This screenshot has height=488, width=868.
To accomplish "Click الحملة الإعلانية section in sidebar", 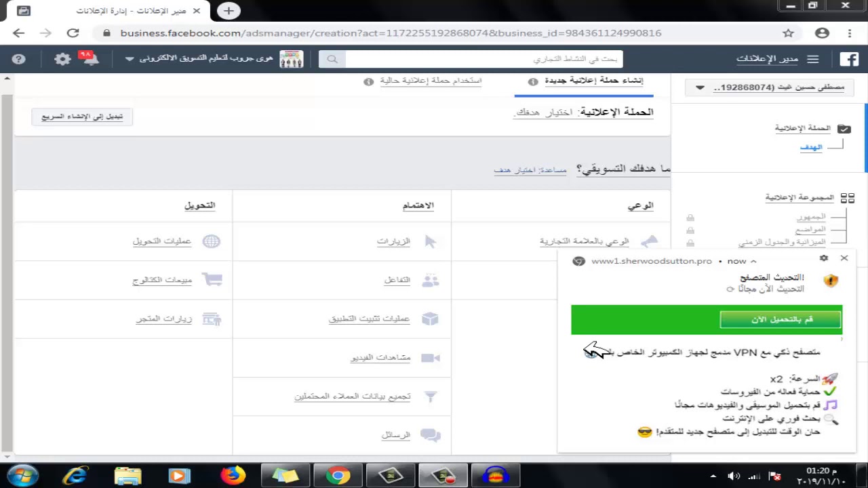I will (x=802, y=128).
